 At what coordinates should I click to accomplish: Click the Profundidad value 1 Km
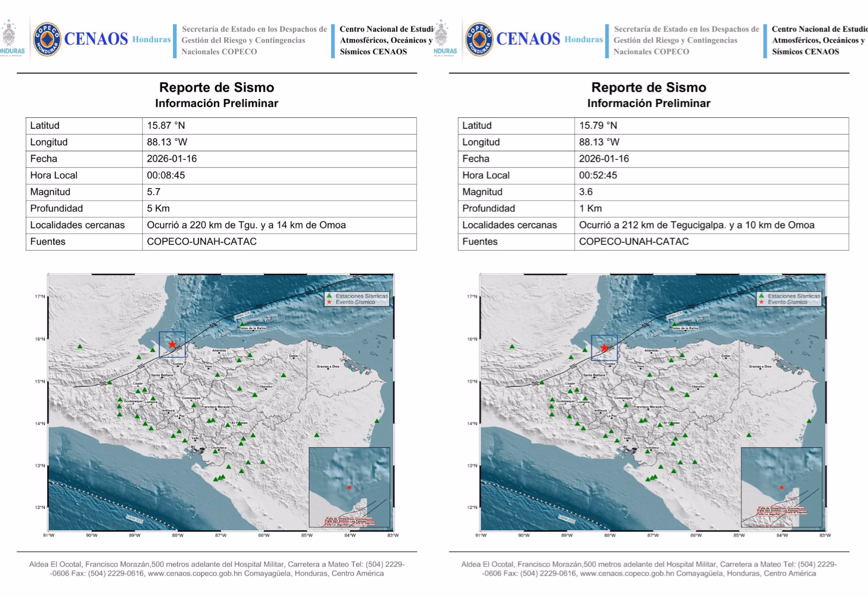tap(590, 208)
